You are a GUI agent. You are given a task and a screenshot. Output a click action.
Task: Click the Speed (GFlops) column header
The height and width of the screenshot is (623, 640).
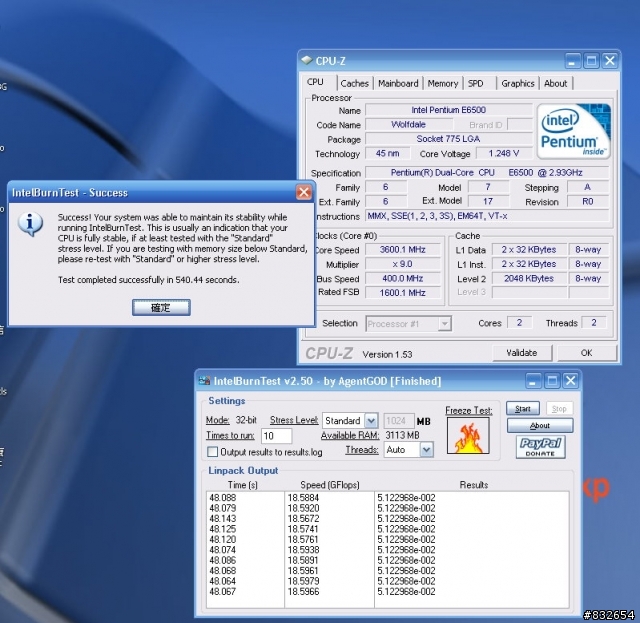coord(330,485)
